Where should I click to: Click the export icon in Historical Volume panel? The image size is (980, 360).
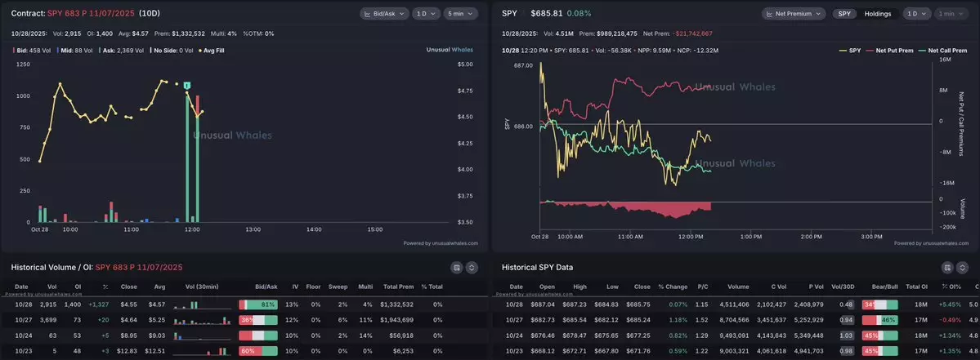click(456, 268)
